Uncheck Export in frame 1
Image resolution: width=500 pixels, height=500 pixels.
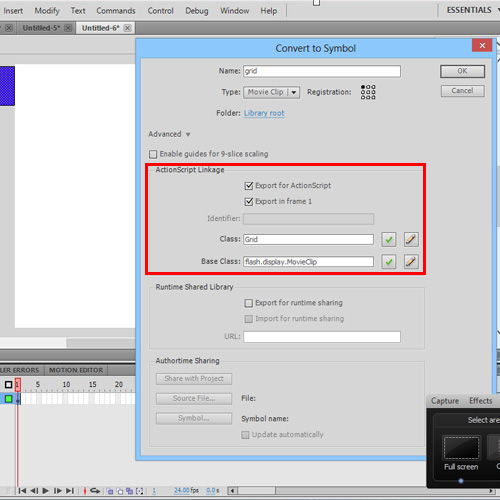[249, 202]
